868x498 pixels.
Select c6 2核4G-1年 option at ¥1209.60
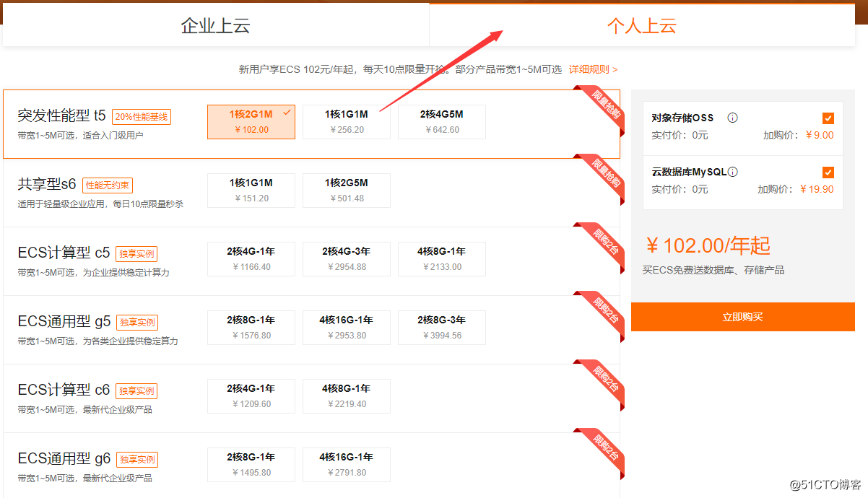tap(251, 396)
